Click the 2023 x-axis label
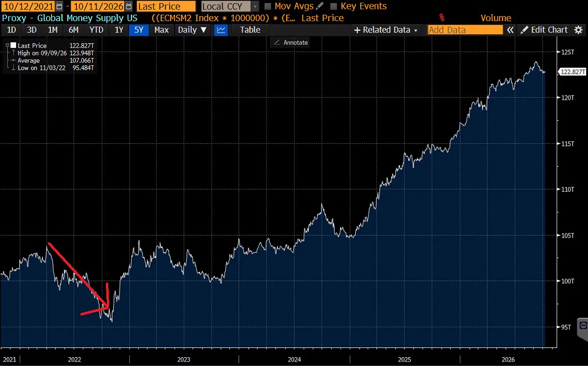588x366 pixels. pyautogui.click(x=184, y=360)
